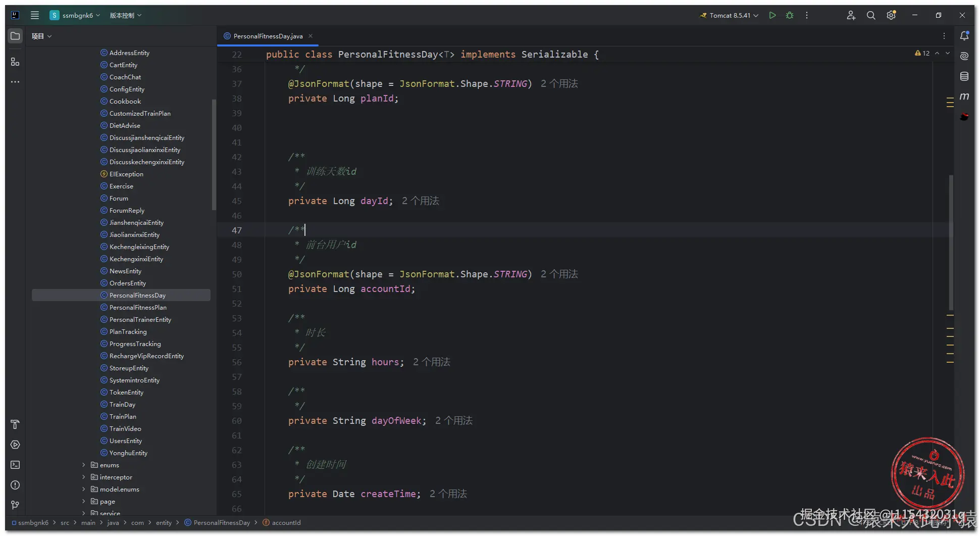Open the red plugin tool window icon
The image size is (980, 536).
[x=964, y=117]
